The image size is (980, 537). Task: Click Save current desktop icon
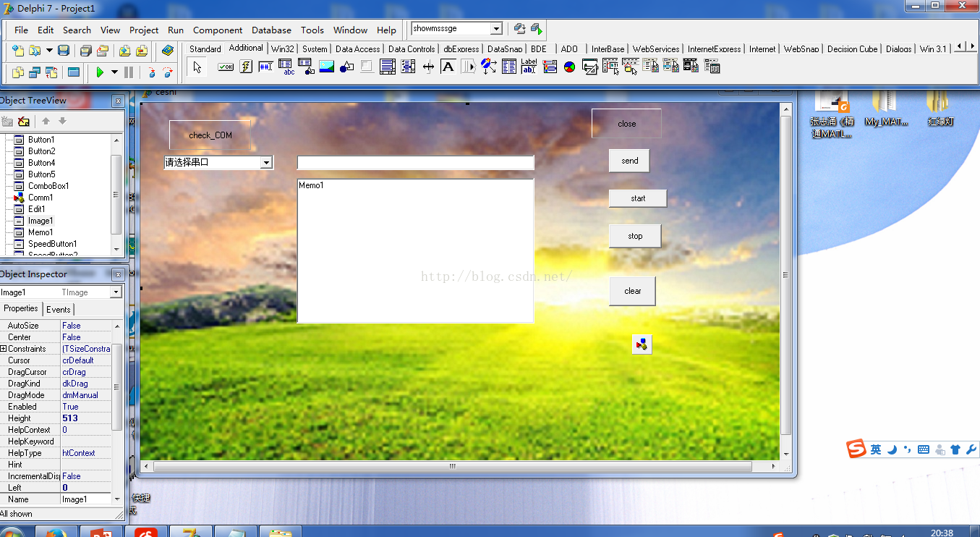(519, 29)
